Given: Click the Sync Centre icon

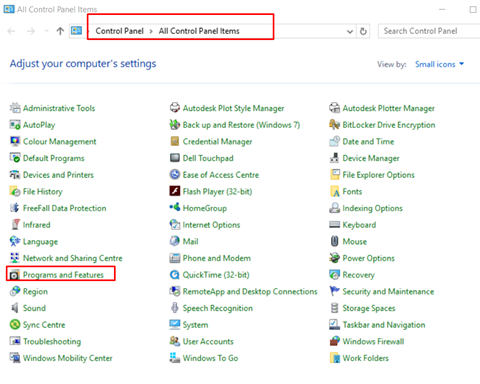Looking at the screenshot, I should point(15,324).
